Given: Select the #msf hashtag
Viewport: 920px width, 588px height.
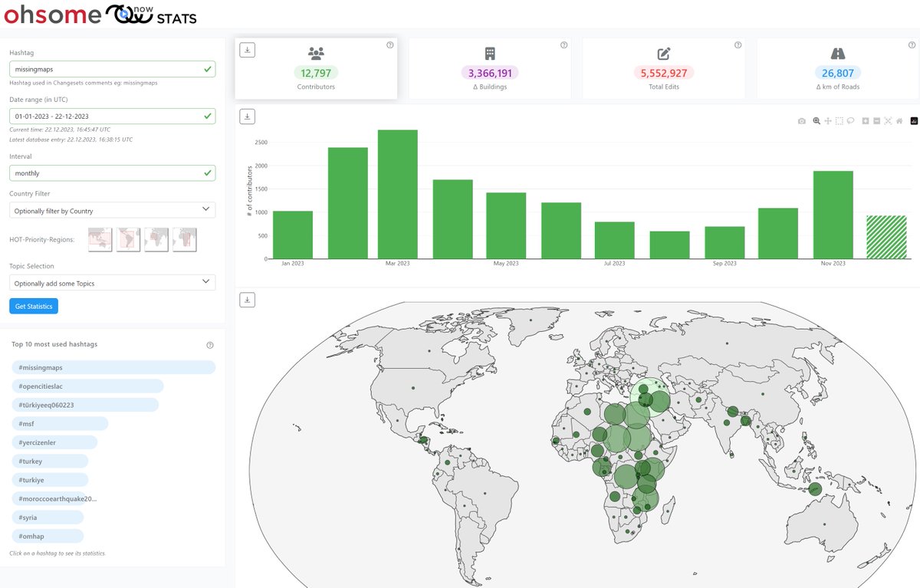Looking at the screenshot, I should tap(60, 423).
